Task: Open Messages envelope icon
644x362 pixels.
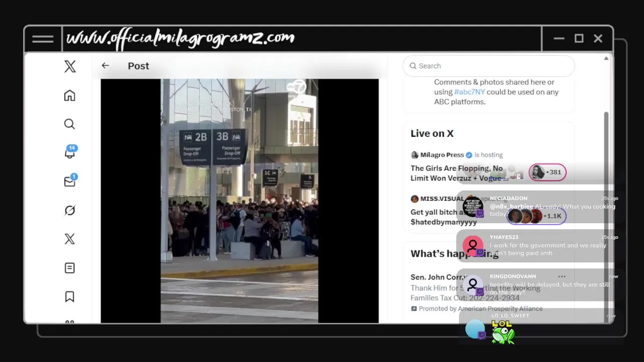Action: (x=70, y=181)
